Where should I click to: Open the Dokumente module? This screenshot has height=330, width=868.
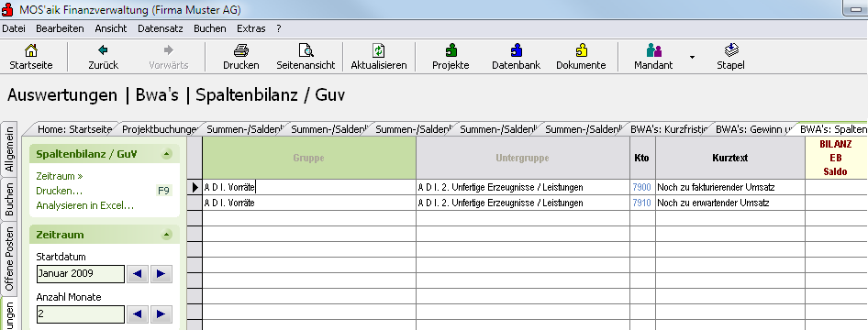pyautogui.click(x=581, y=50)
